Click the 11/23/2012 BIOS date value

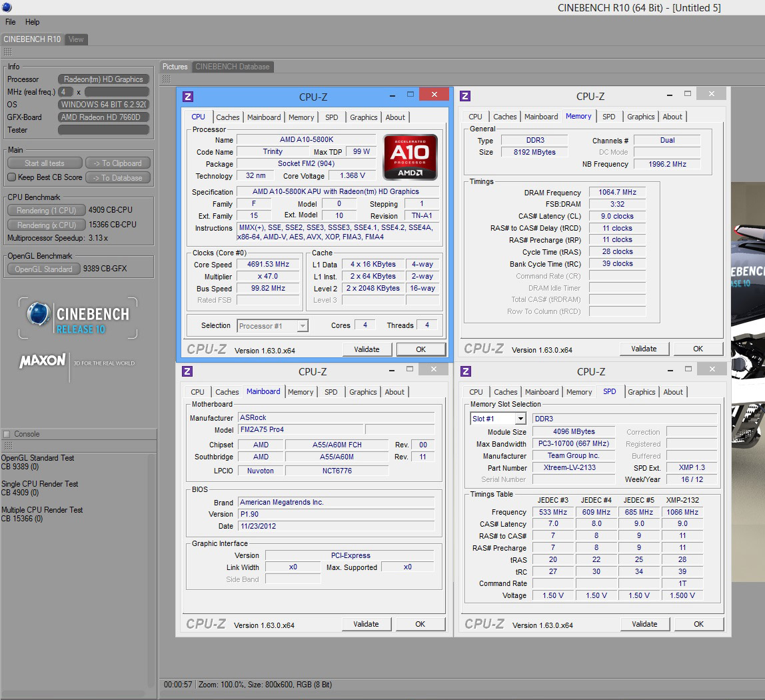point(336,526)
